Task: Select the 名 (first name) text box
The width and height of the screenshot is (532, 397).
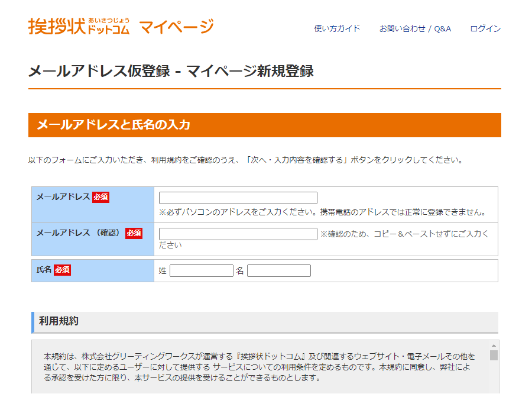Action: pyautogui.click(x=278, y=271)
